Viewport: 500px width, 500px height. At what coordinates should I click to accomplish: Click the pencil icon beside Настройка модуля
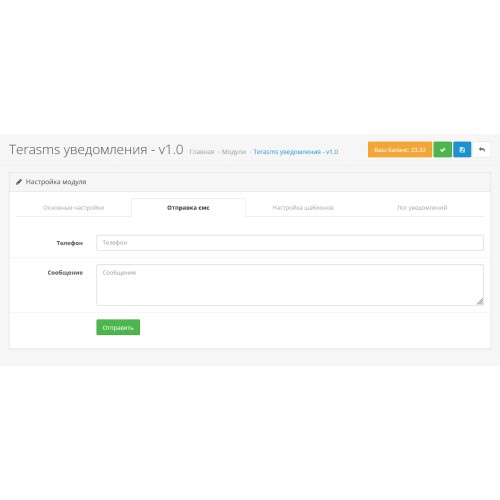(x=19, y=182)
